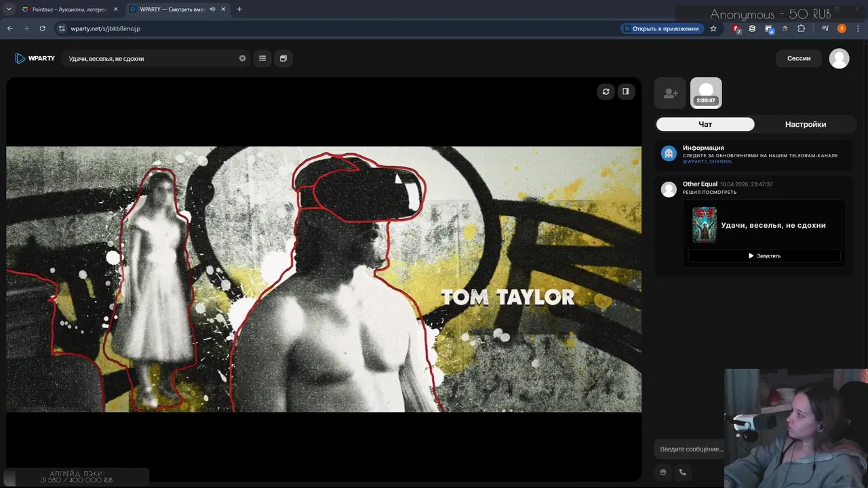Click the timestamp 10.04.2026, 23:47:37
Screen dimensions: 868x488
point(746,184)
